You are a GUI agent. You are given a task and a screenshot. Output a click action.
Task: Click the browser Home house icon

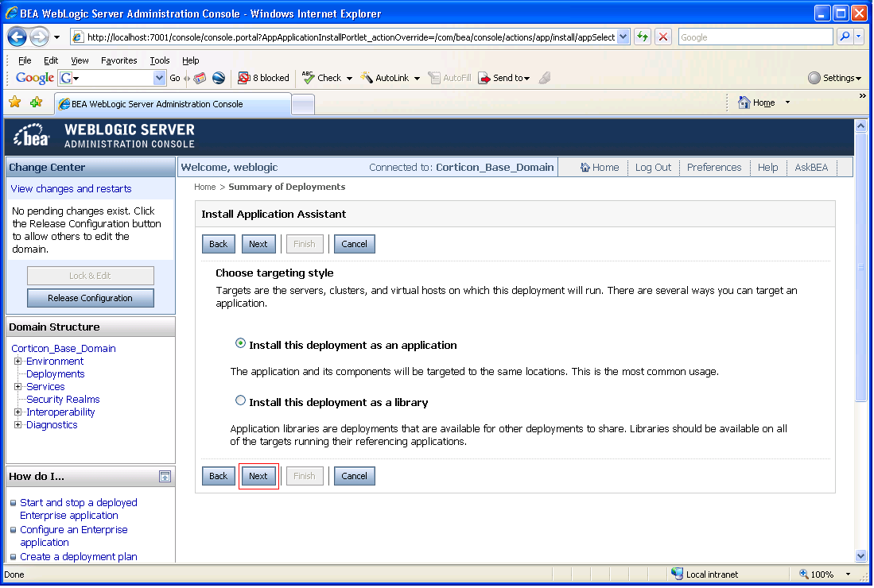pos(744,103)
